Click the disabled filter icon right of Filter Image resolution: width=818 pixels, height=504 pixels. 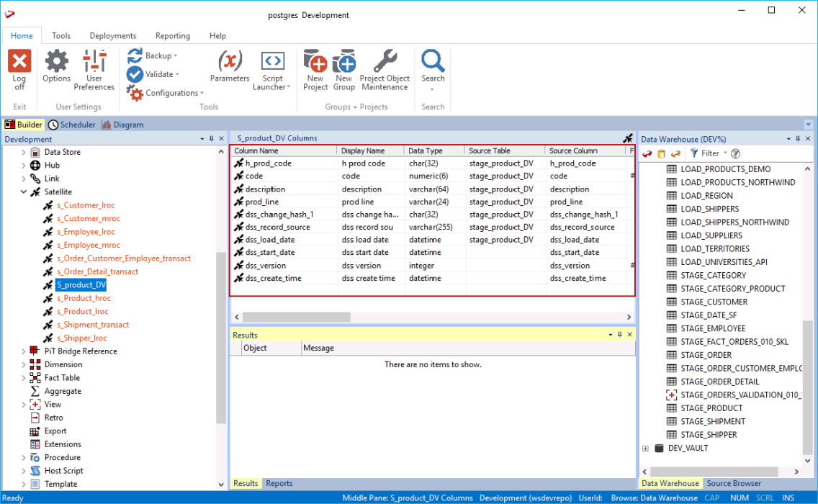(x=735, y=153)
